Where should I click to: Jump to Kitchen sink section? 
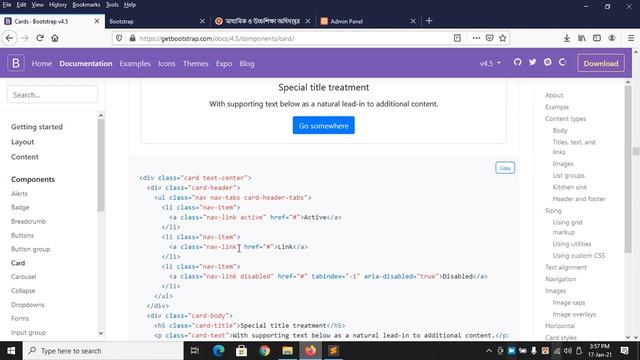pos(569,187)
